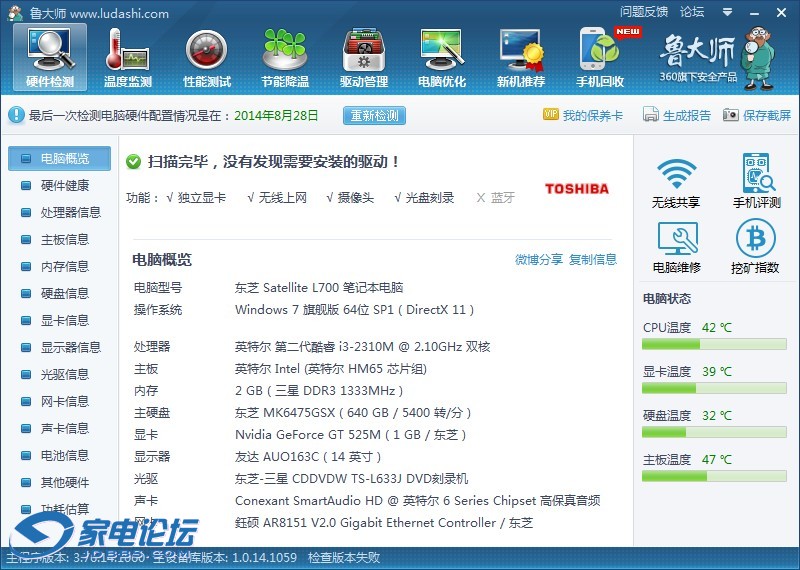Open the 性能测试 performance test gauge
The width and height of the screenshot is (800, 570).
[206, 57]
